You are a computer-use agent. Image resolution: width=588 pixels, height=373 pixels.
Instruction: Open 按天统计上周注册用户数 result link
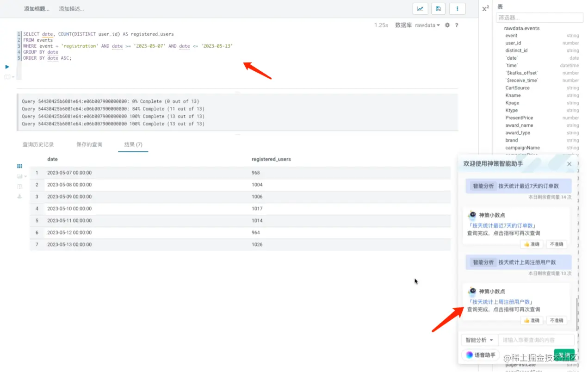pos(501,302)
